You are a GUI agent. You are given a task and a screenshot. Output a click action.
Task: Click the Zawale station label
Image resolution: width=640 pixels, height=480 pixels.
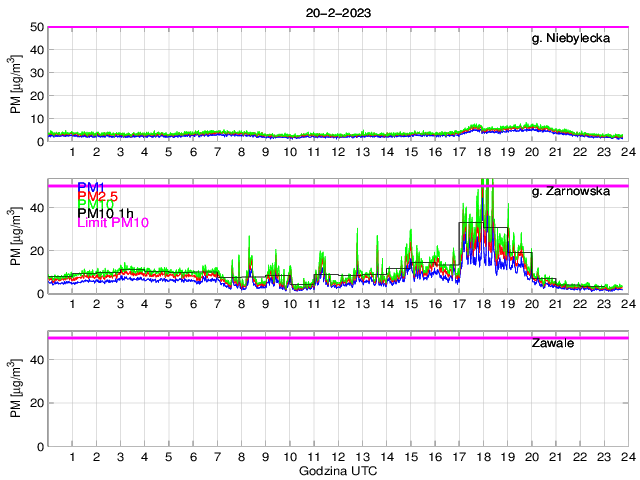click(x=553, y=343)
